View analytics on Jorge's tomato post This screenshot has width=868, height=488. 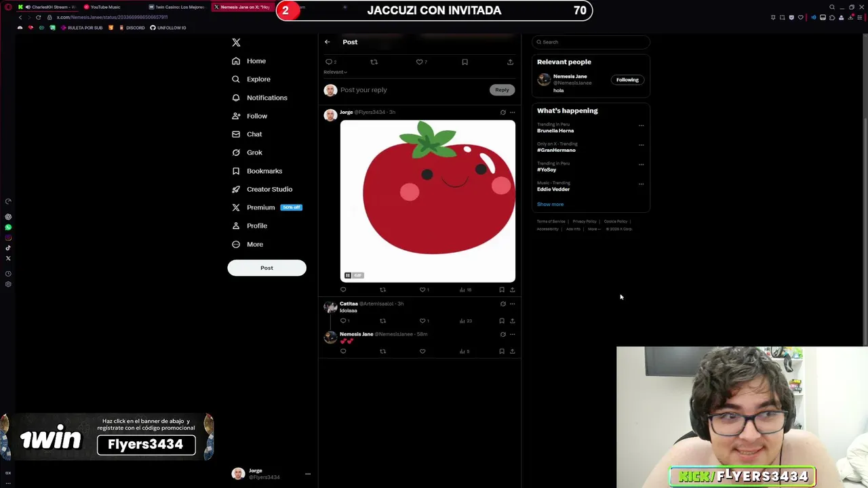pyautogui.click(x=465, y=290)
